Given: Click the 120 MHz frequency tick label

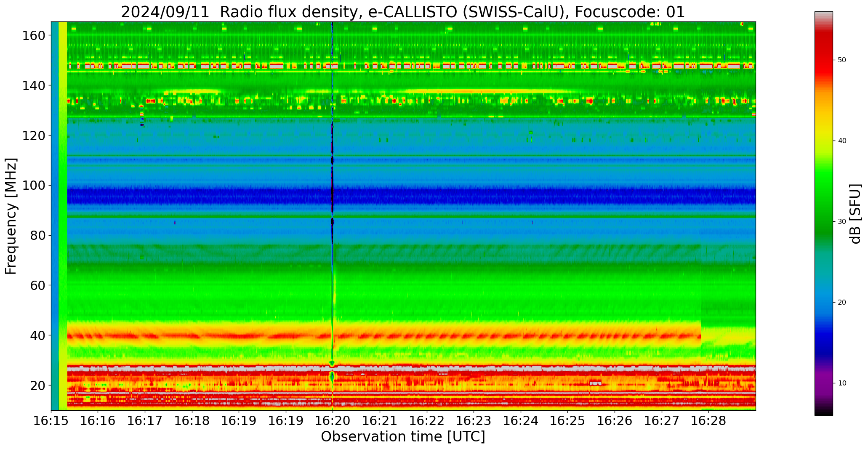Looking at the screenshot, I should click(x=34, y=135).
